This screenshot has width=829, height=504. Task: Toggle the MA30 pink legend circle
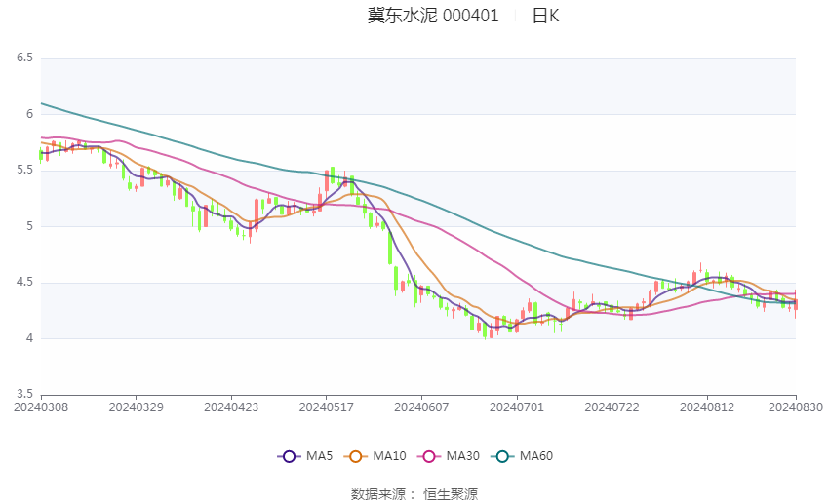pyautogui.click(x=429, y=456)
